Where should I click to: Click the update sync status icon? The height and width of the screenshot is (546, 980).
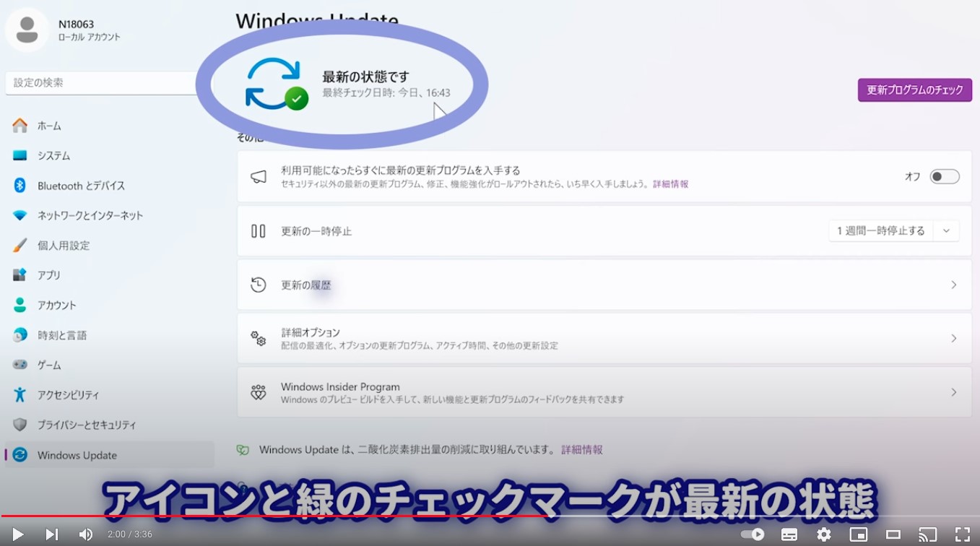pyautogui.click(x=276, y=84)
